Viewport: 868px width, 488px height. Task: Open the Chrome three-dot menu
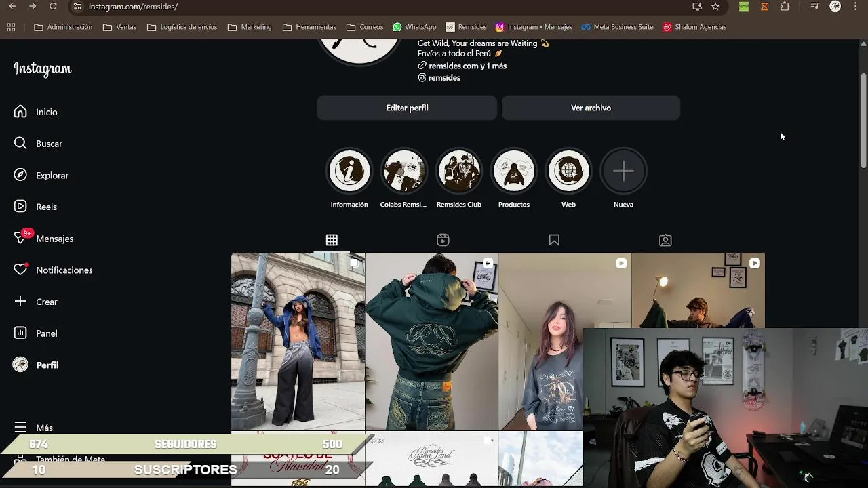[856, 6]
